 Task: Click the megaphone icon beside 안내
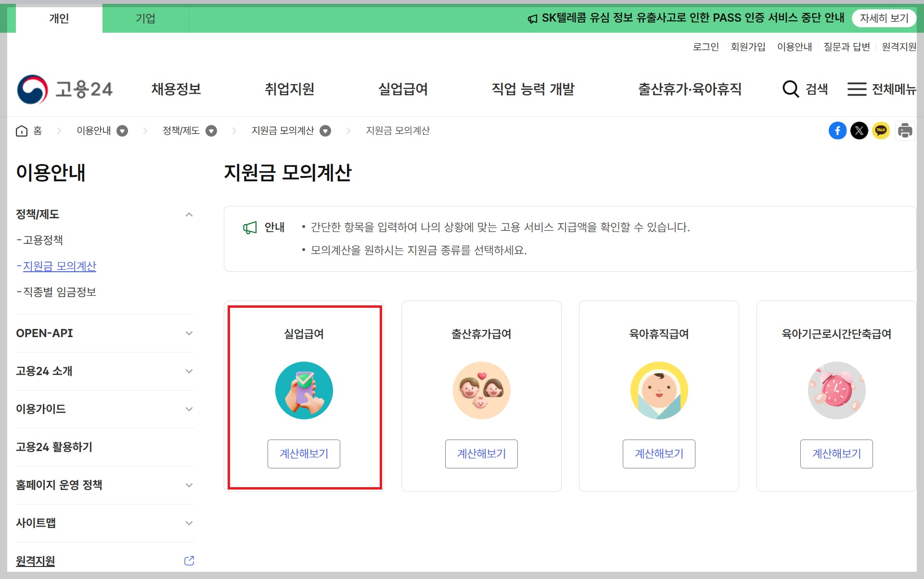[x=249, y=227]
